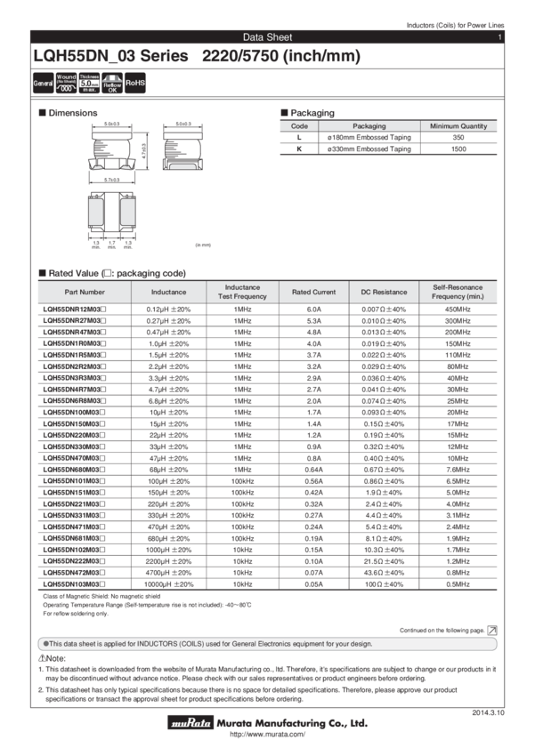535x756 pixels.
Task: Click packaging code L cell
Action: (299, 137)
